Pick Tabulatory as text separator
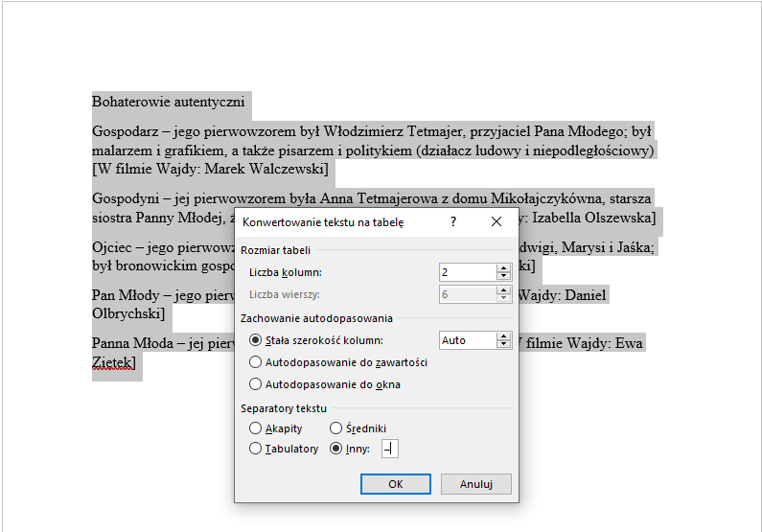Screen dimensions: 762x532 pos(255,449)
